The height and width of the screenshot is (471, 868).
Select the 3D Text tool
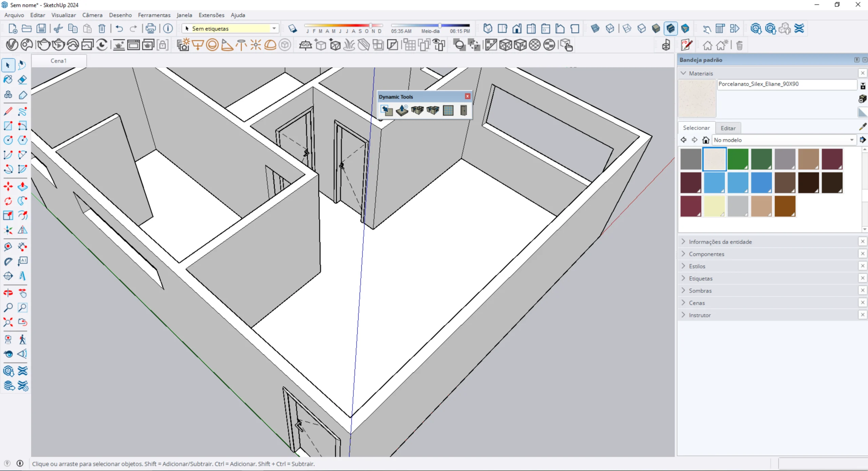click(22, 276)
